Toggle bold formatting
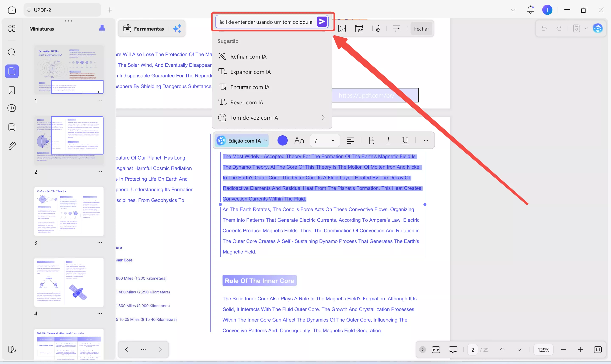This screenshot has height=364, width=611. (371, 141)
